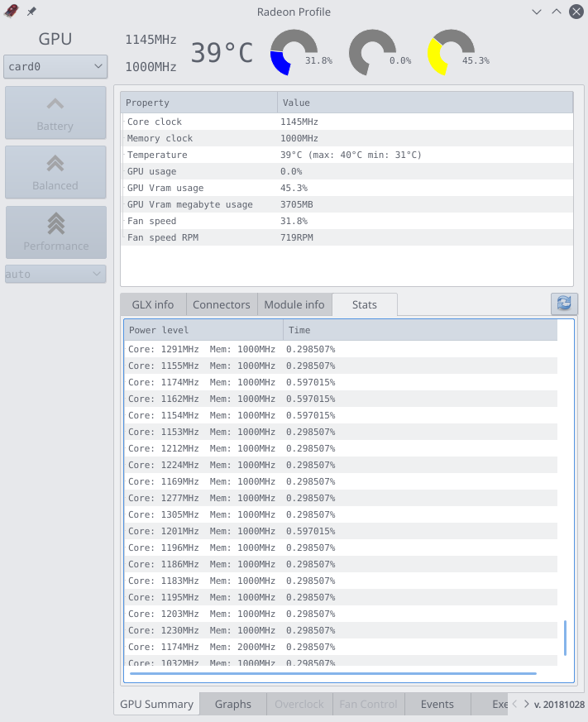Click the Property column header
The width and height of the screenshot is (588, 722).
pos(199,103)
